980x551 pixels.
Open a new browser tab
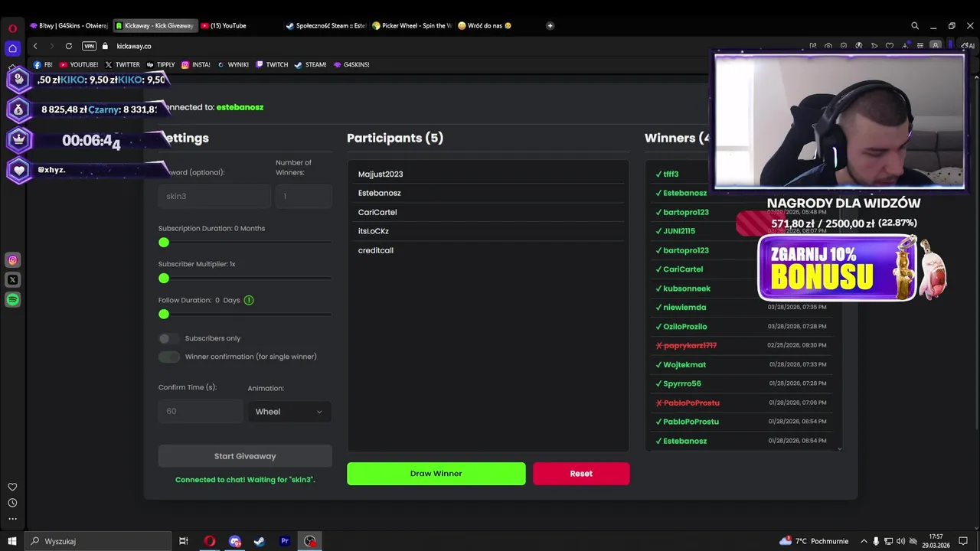pyautogui.click(x=550, y=26)
